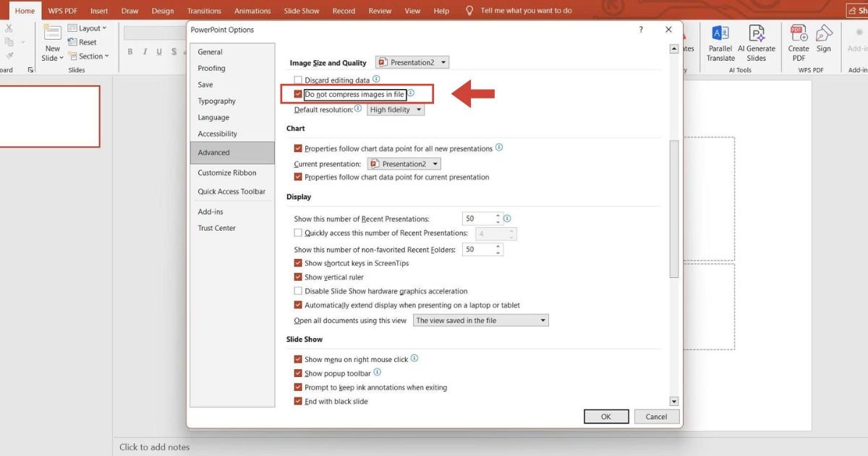Click the Cut scissors icon
The height and width of the screenshot is (456, 868).
(x=9, y=28)
